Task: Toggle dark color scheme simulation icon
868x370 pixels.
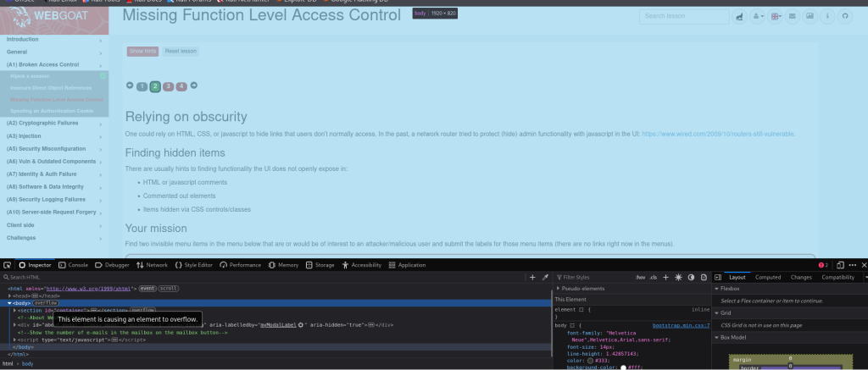Action: click(692, 277)
